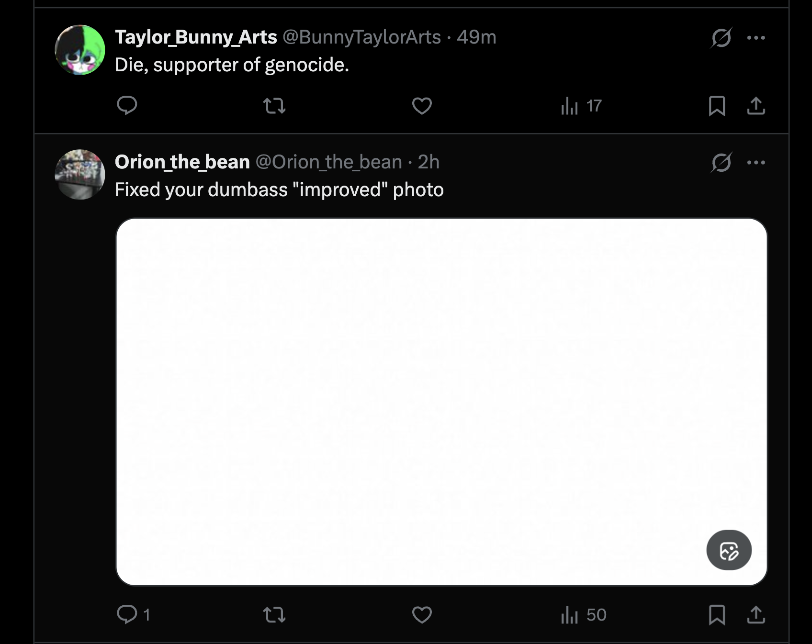Bookmark Orion_the_bean's post
The width and height of the screenshot is (812, 644).
[x=717, y=615]
